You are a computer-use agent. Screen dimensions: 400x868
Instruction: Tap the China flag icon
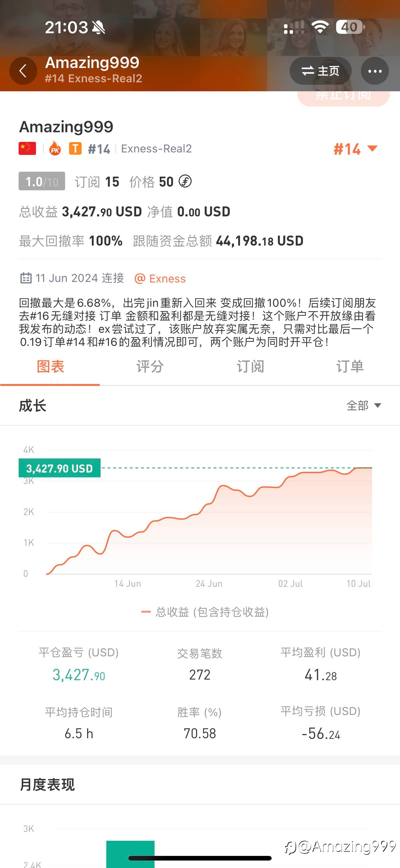point(27,149)
